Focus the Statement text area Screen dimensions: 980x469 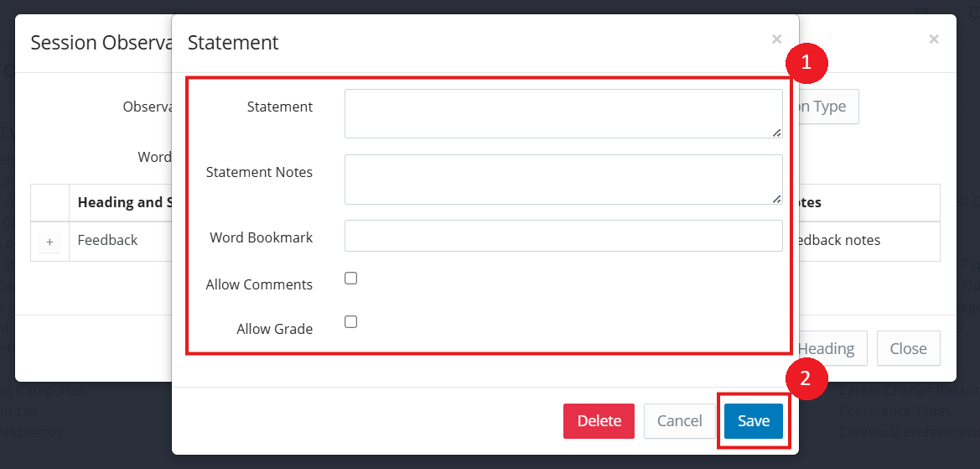coord(563,113)
